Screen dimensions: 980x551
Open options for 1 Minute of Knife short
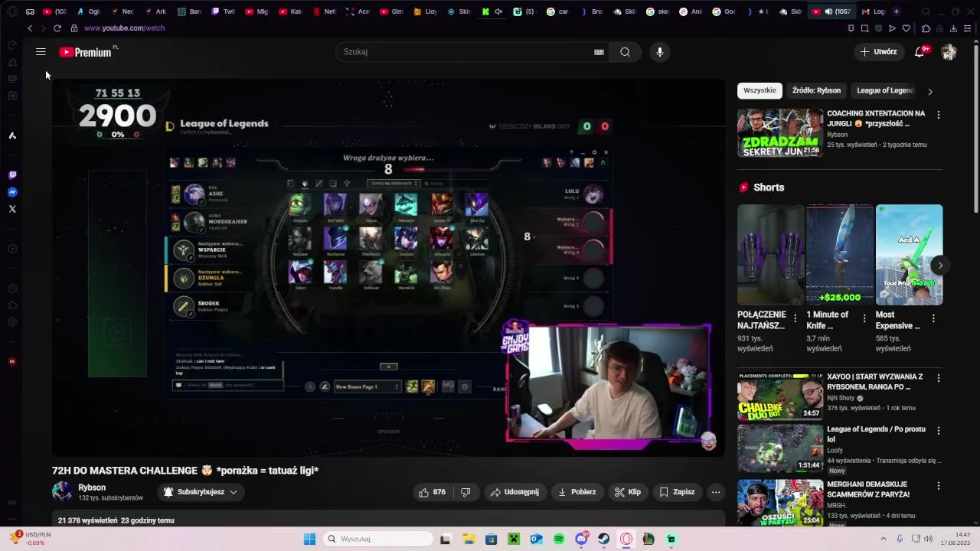pos(864,318)
